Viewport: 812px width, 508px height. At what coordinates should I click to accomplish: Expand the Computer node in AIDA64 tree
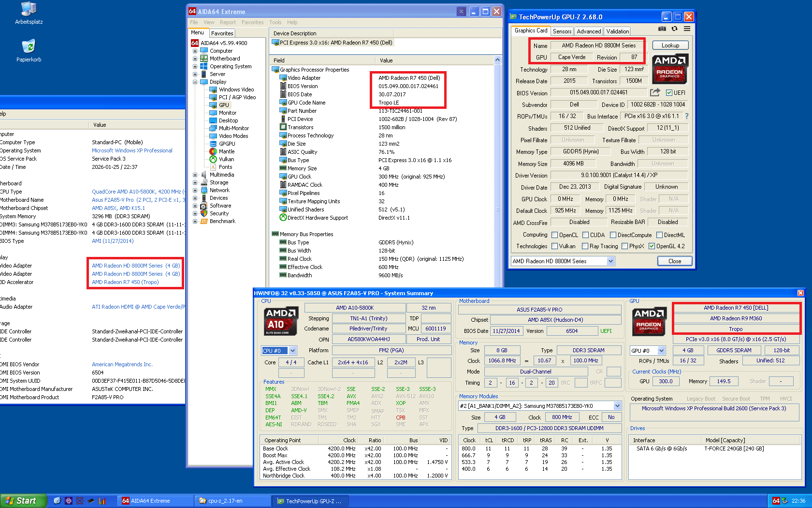(x=195, y=51)
